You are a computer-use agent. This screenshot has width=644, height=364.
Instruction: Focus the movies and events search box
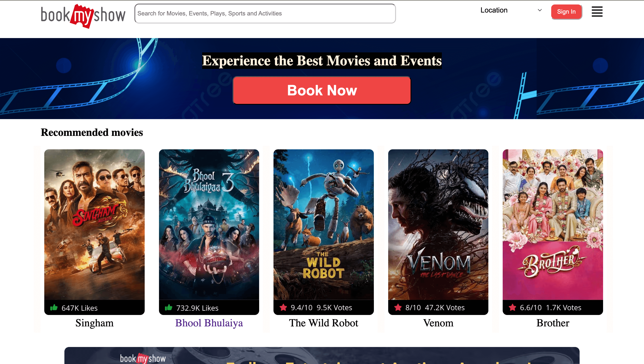click(x=265, y=13)
